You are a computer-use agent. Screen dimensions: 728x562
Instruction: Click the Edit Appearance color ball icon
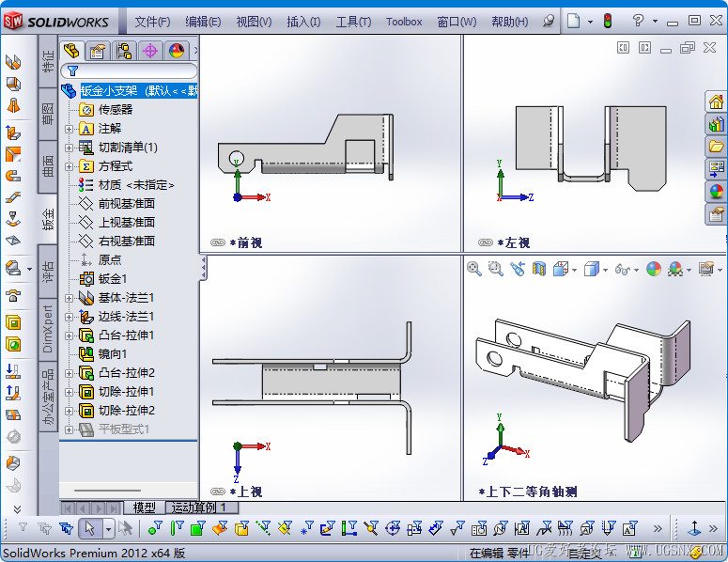653,269
